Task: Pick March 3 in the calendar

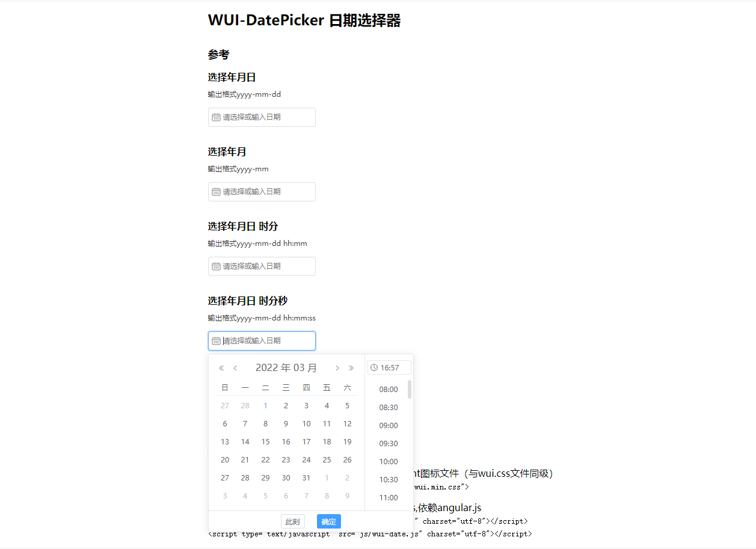Action: click(x=307, y=406)
